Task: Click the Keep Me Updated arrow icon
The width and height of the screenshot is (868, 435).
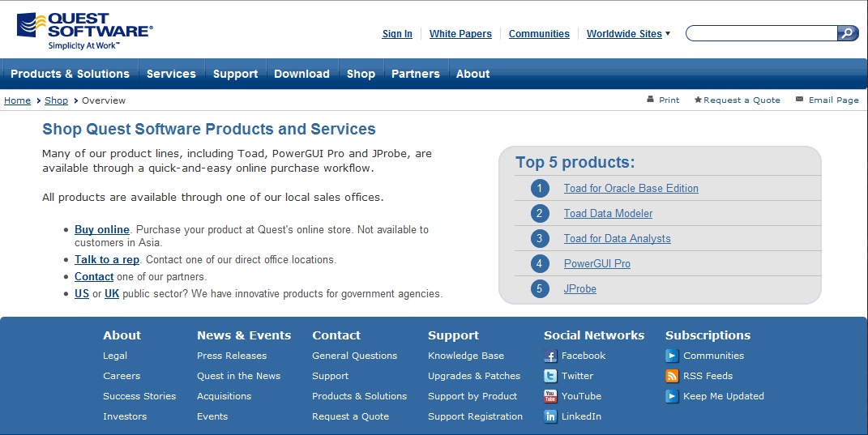Action: click(672, 396)
